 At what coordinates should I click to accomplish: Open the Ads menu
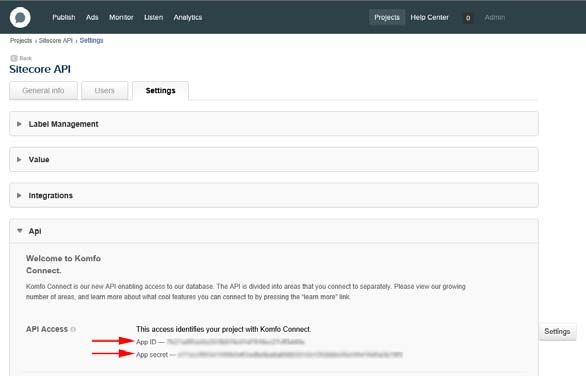click(92, 18)
